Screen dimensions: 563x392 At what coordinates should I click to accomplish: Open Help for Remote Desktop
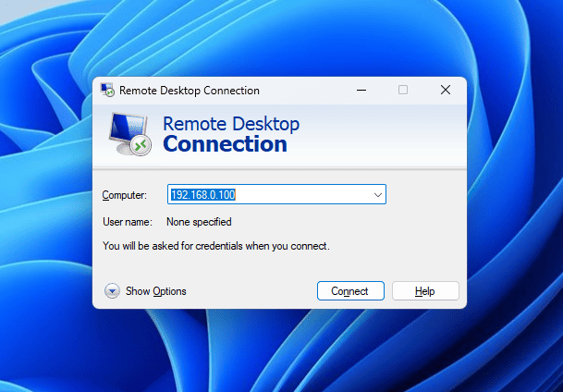point(425,291)
